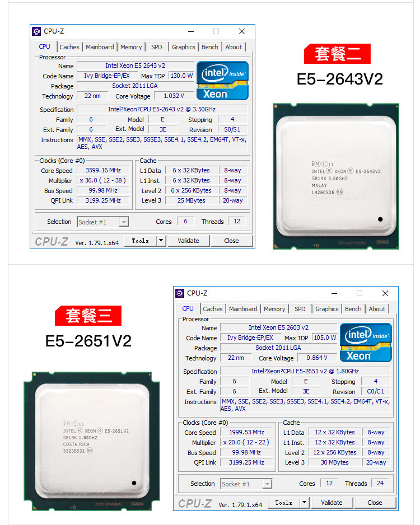Click Level 3 cache value '30 MBytes'
The height and width of the screenshot is (525, 420).
tap(334, 462)
